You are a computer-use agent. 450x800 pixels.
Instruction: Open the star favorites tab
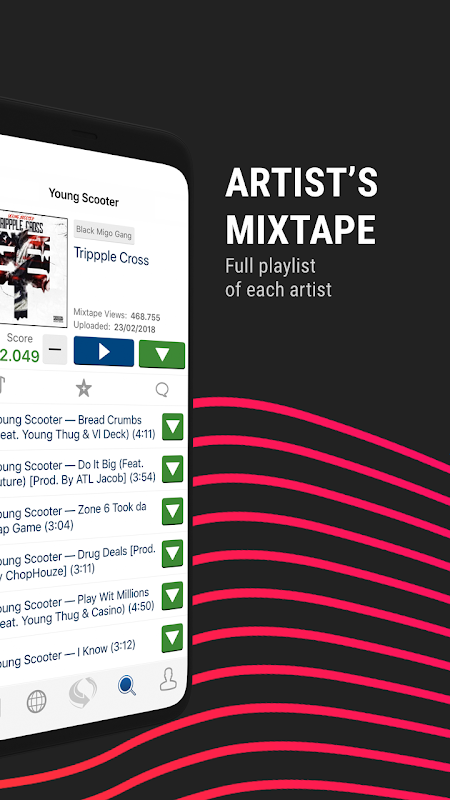pyautogui.click(x=84, y=388)
